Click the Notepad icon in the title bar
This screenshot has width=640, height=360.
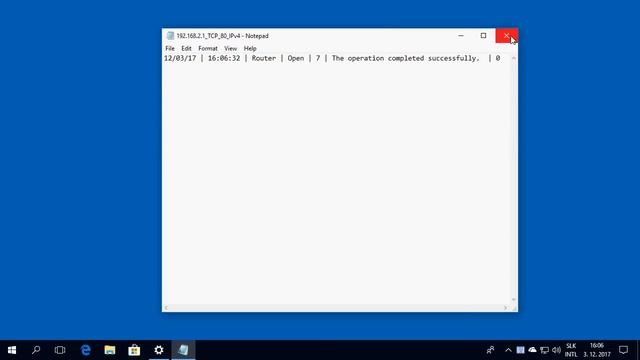point(170,36)
